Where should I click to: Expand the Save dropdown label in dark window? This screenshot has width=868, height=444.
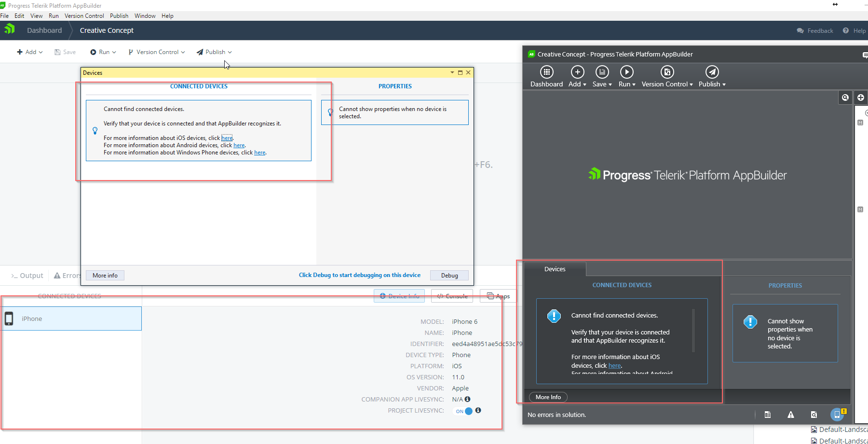tap(602, 84)
